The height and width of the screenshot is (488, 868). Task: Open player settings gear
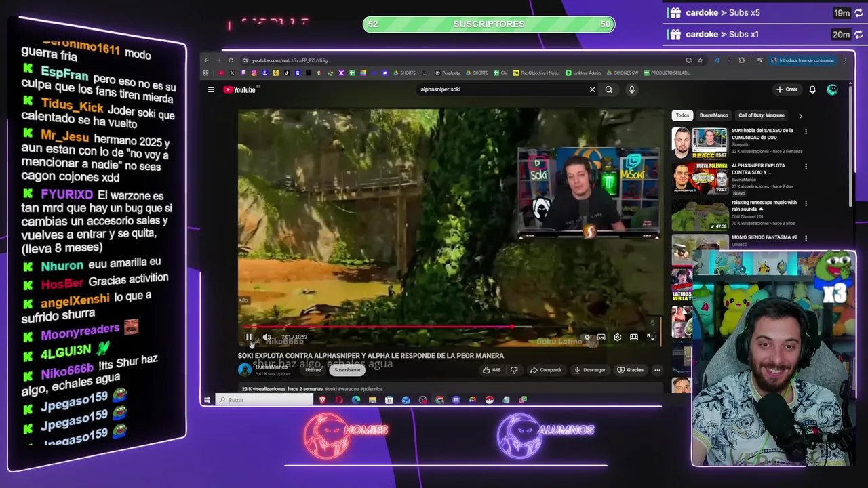tap(618, 337)
